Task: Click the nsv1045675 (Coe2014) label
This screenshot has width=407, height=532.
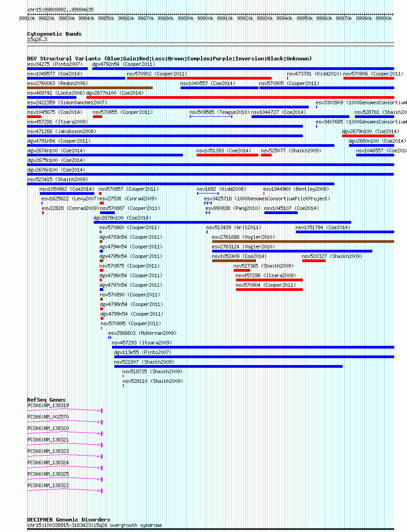Action: [x=54, y=112]
